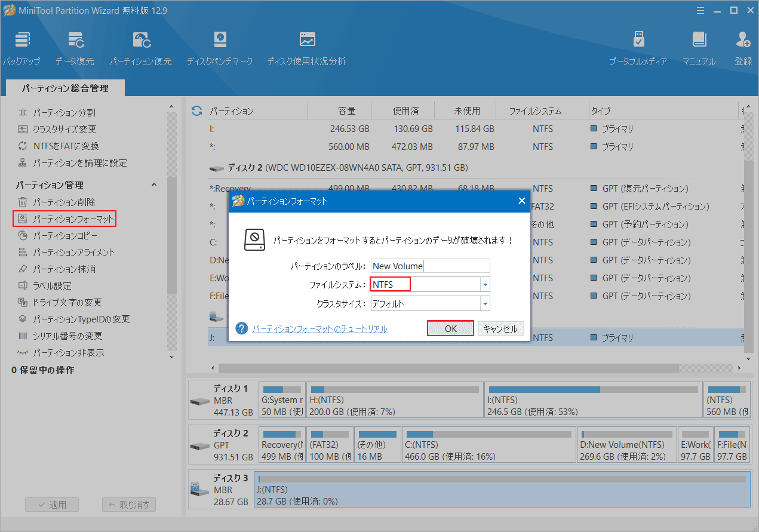This screenshot has width=759, height=532.
Task: Click キャンセル to cancel formatting
Action: (501, 328)
